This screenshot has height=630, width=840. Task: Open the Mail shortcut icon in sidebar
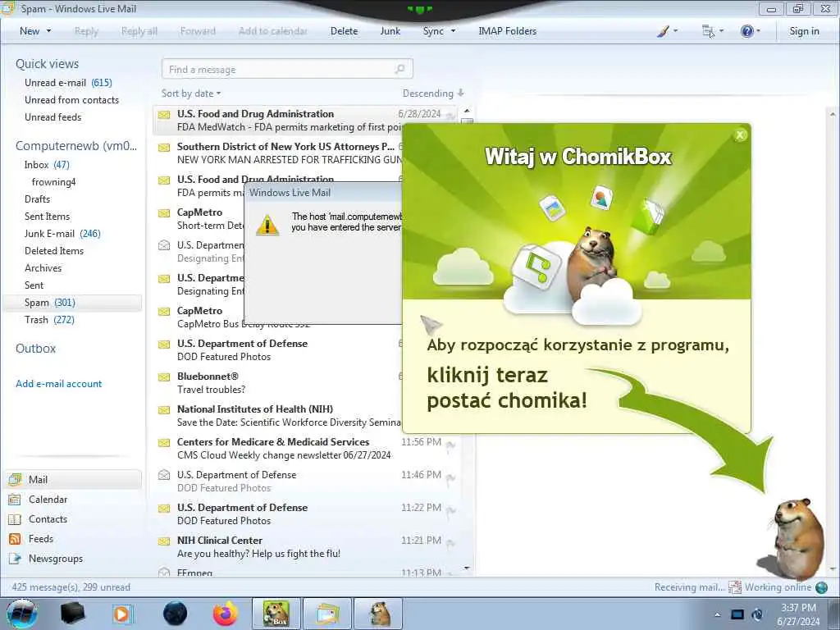15,479
